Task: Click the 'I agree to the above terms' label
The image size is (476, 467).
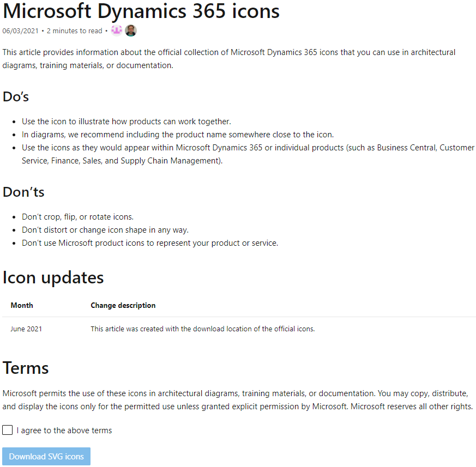Action: [x=64, y=430]
